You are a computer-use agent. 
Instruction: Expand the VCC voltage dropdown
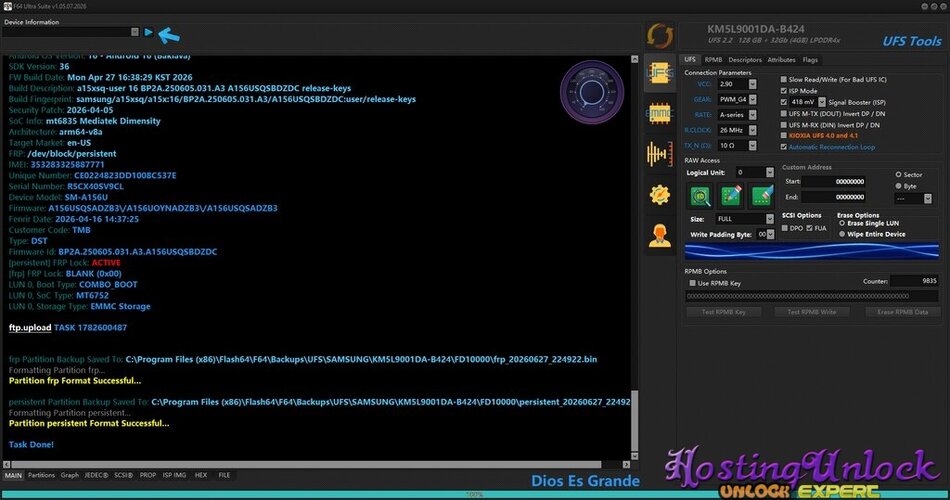point(752,84)
